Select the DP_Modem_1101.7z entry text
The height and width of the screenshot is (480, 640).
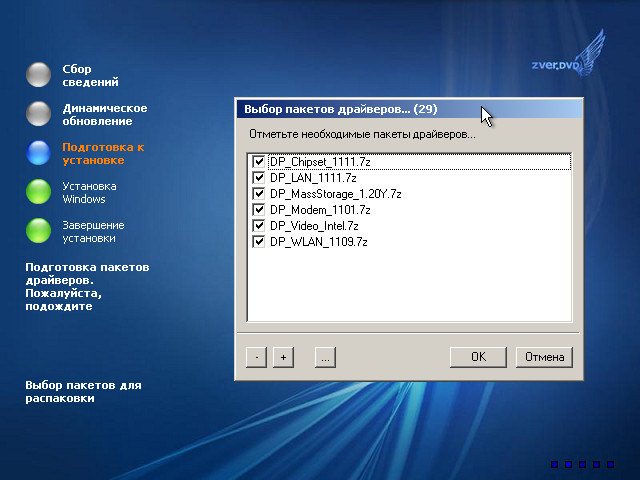pyautogui.click(x=320, y=210)
